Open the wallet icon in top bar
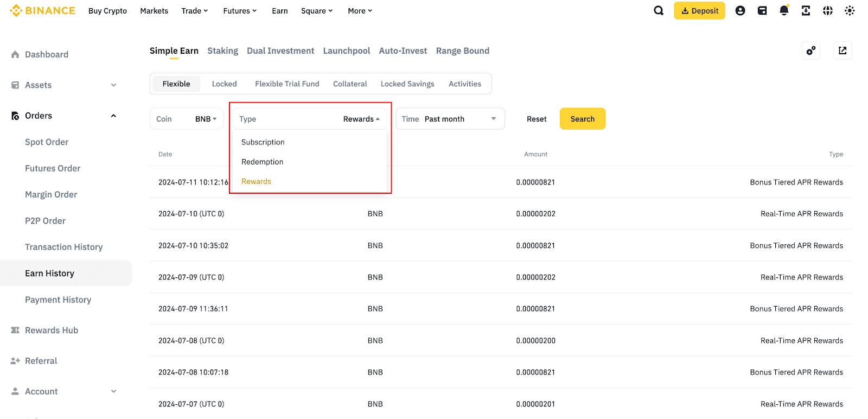This screenshot has width=868, height=419. [x=762, y=11]
